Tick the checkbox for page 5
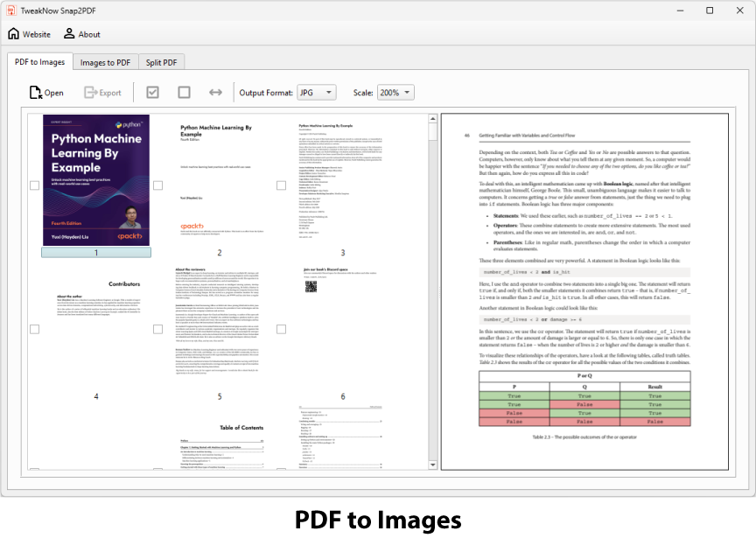 tap(158, 329)
